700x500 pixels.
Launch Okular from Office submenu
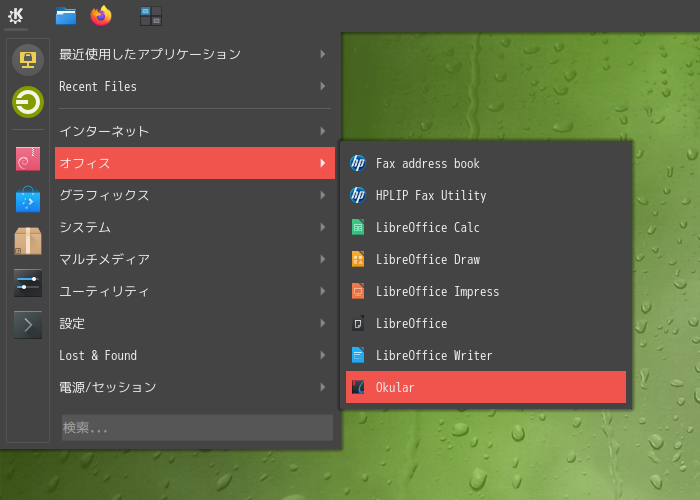coord(486,387)
